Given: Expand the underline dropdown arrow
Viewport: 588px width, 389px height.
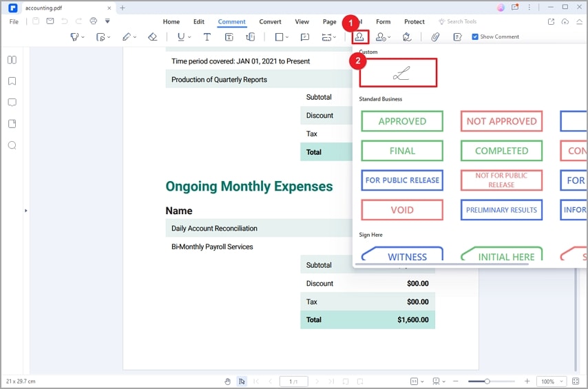Looking at the screenshot, I should pyautogui.click(x=189, y=37).
